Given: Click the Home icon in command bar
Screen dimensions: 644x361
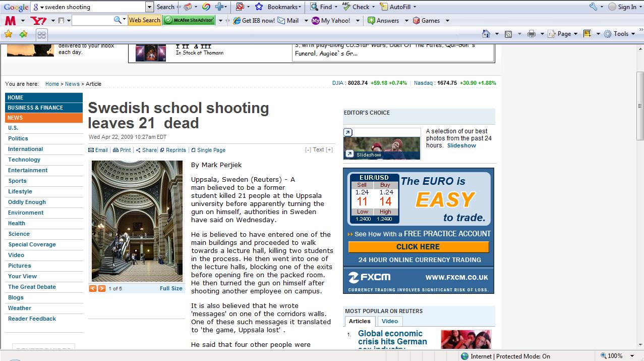Looking at the screenshot, I should point(486,34).
